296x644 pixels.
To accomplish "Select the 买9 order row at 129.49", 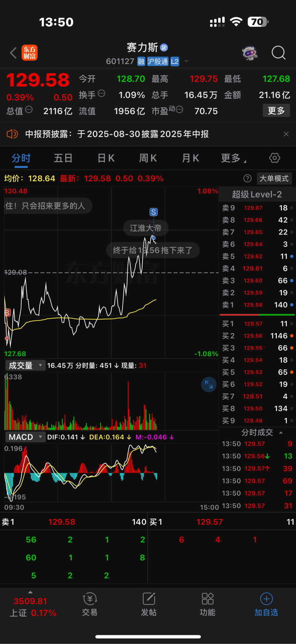I will pos(257,421).
